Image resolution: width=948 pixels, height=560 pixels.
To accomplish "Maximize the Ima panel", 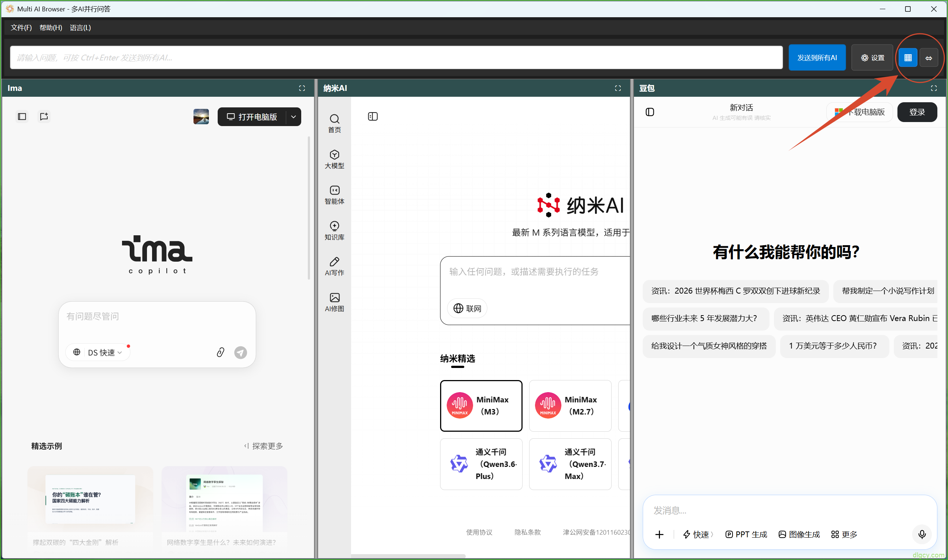I will click(x=302, y=88).
